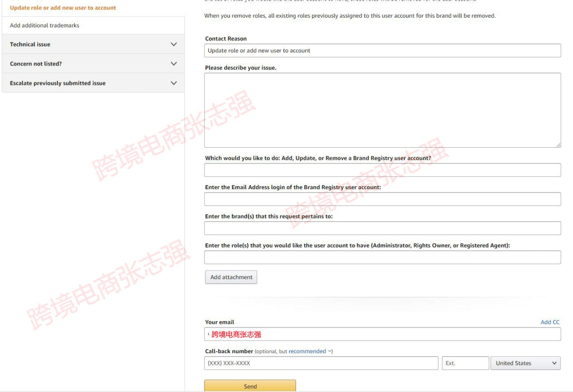573x392 pixels.
Task: Expand the Technical issue section
Action: [x=93, y=44]
